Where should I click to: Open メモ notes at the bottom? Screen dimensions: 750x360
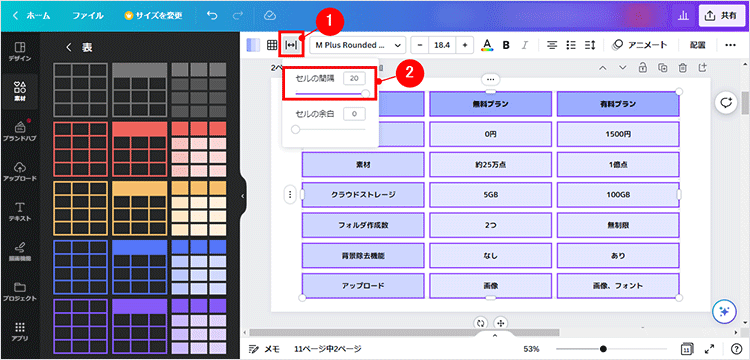265,349
